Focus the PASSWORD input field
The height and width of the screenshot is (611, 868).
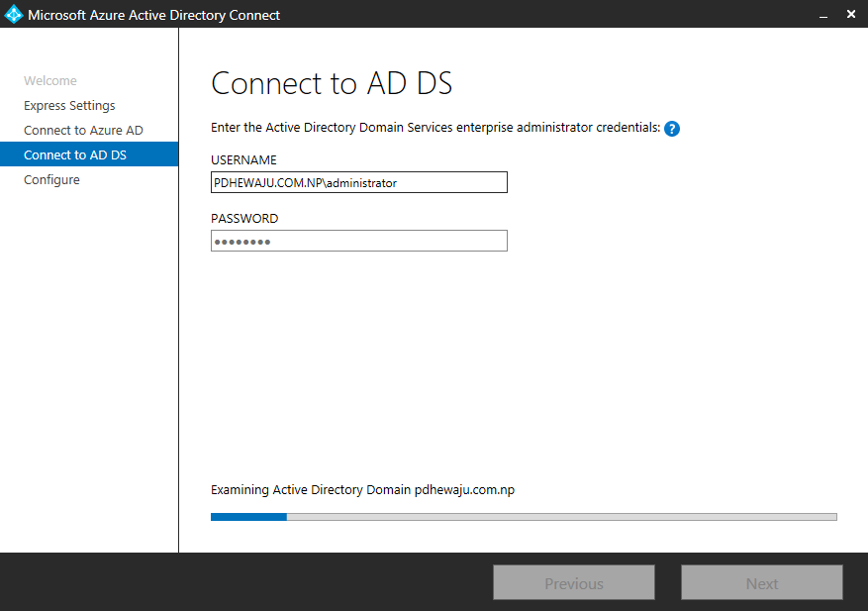coord(358,241)
